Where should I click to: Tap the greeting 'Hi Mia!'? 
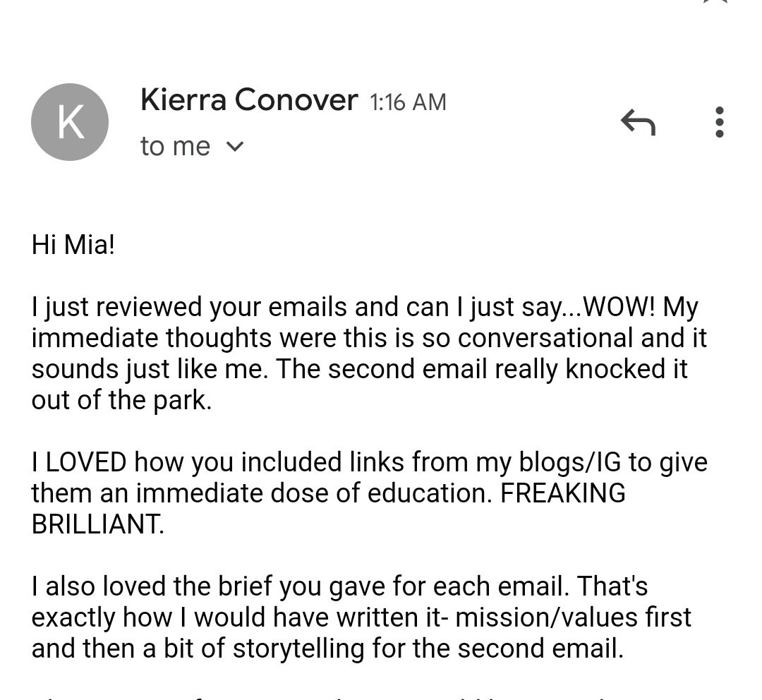click(x=73, y=244)
